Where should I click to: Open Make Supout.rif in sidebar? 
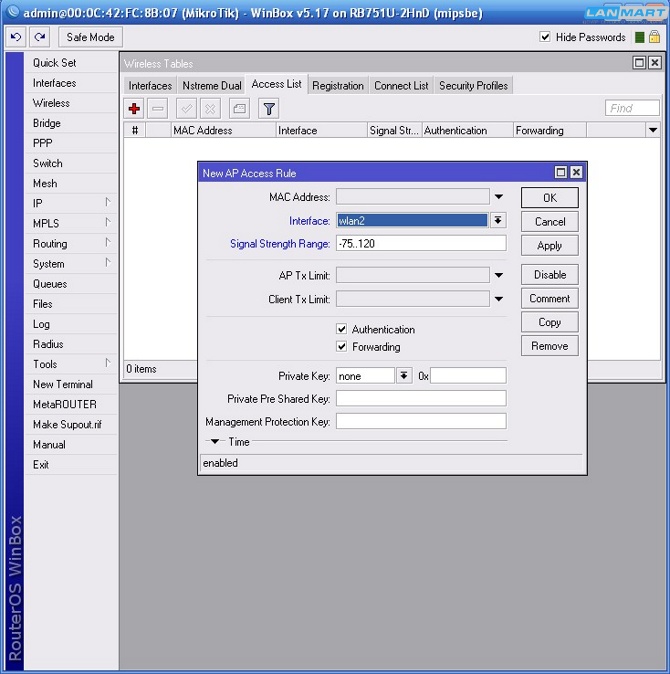71,424
